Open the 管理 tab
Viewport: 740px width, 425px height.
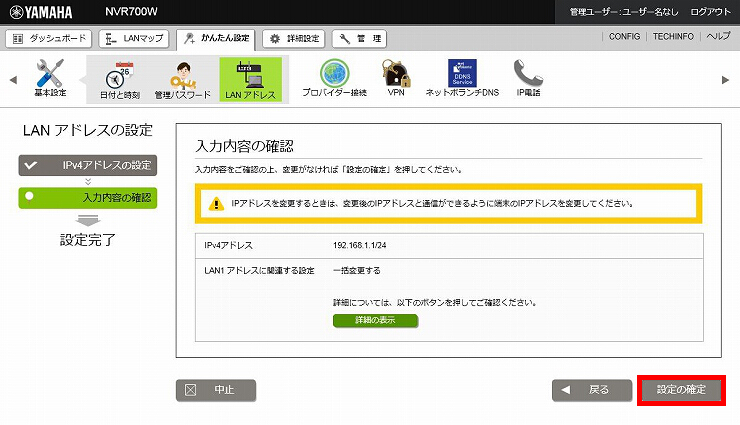pos(359,39)
